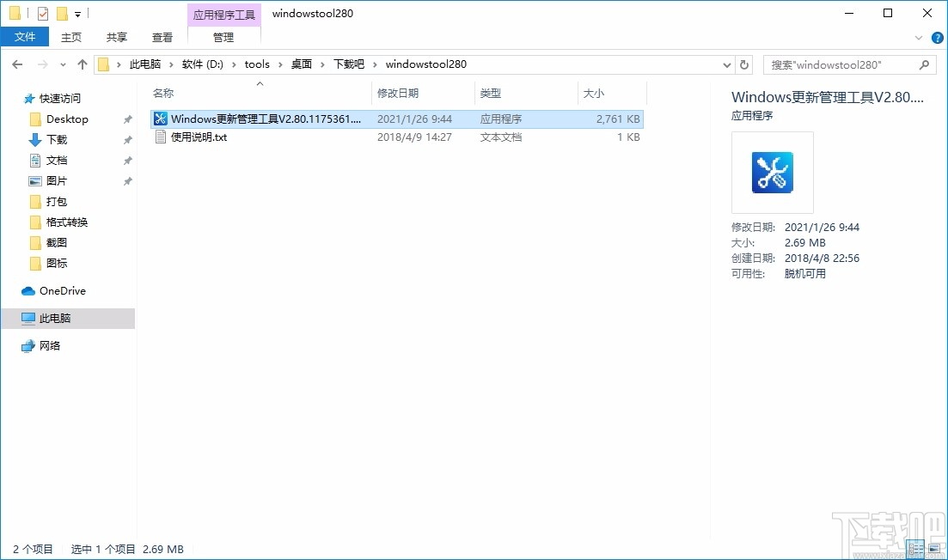Open the 图标 folder in navigation pane

pos(57,263)
